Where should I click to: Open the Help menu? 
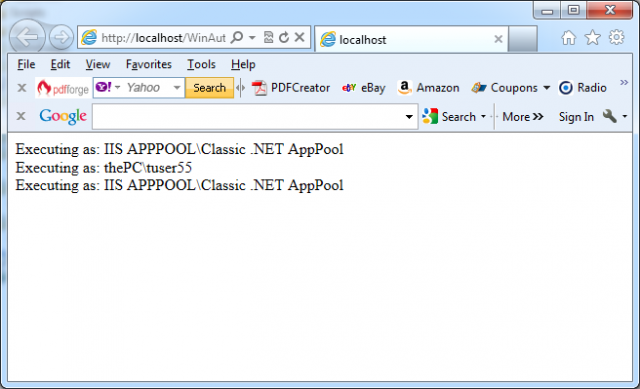pos(243,64)
